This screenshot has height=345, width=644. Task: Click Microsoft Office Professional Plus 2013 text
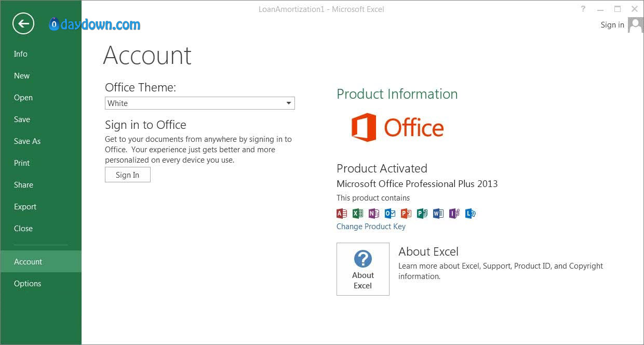(417, 184)
